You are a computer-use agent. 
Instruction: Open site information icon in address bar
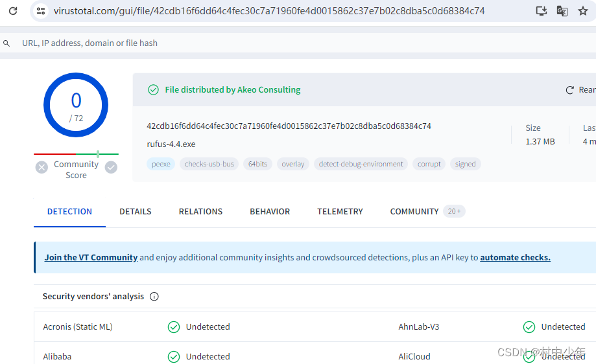41,11
